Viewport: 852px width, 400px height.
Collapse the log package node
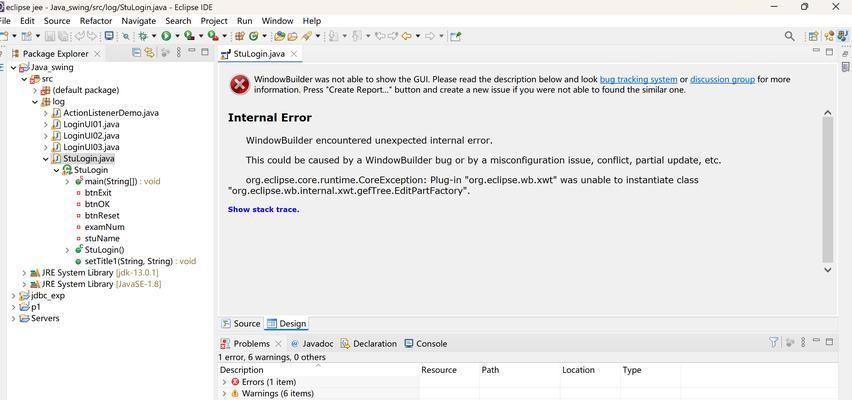click(x=35, y=102)
